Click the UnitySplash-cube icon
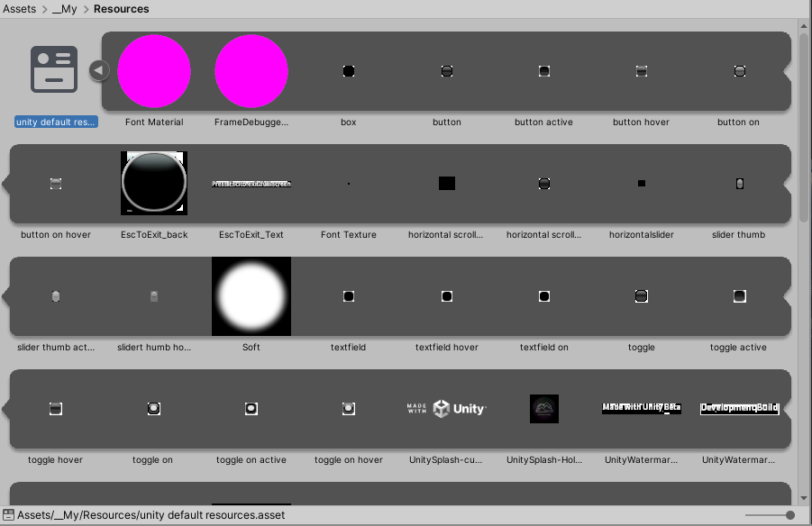 click(x=446, y=408)
